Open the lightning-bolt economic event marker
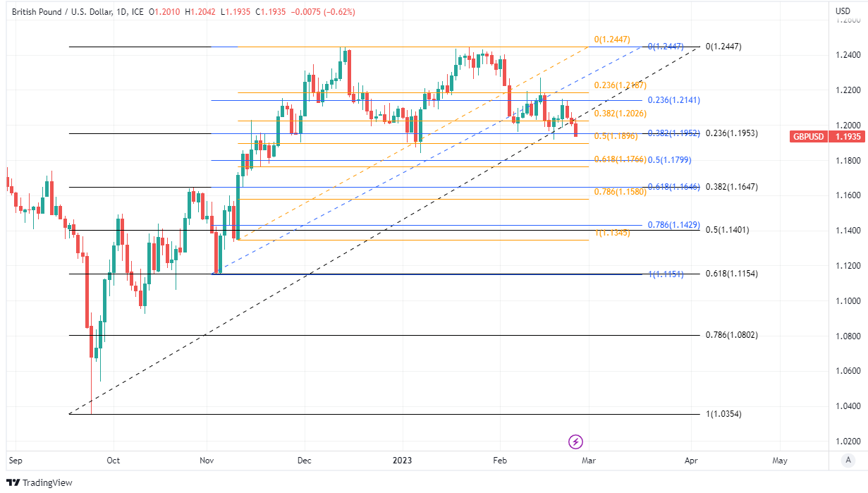The height and width of the screenshot is (493, 868). pos(575,442)
